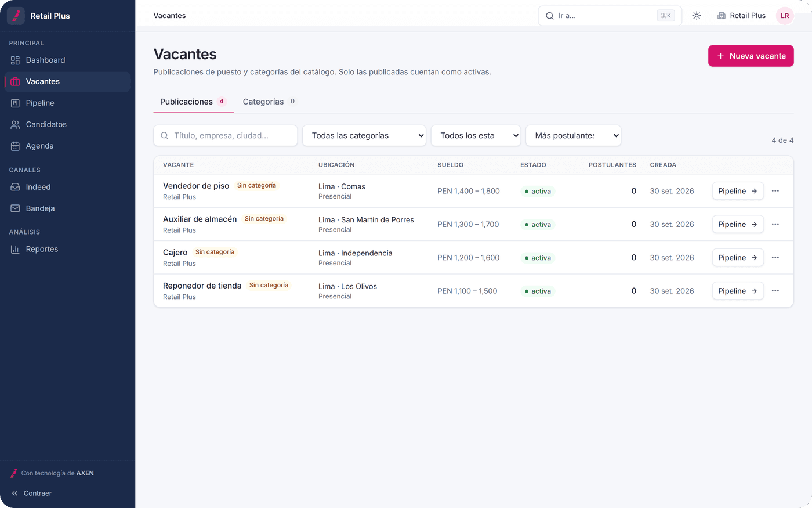
Task: Click the Nueva vacante button
Action: pyautogui.click(x=751, y=56)
